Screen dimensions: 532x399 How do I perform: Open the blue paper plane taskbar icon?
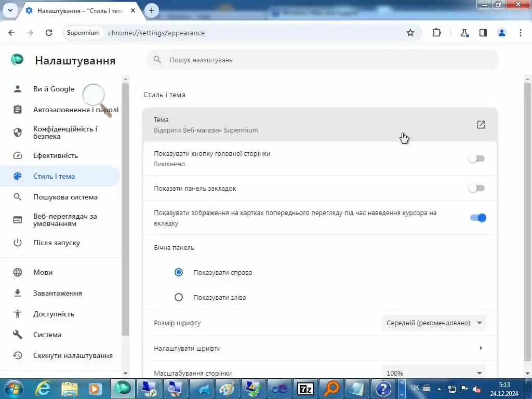coord(201,389)
